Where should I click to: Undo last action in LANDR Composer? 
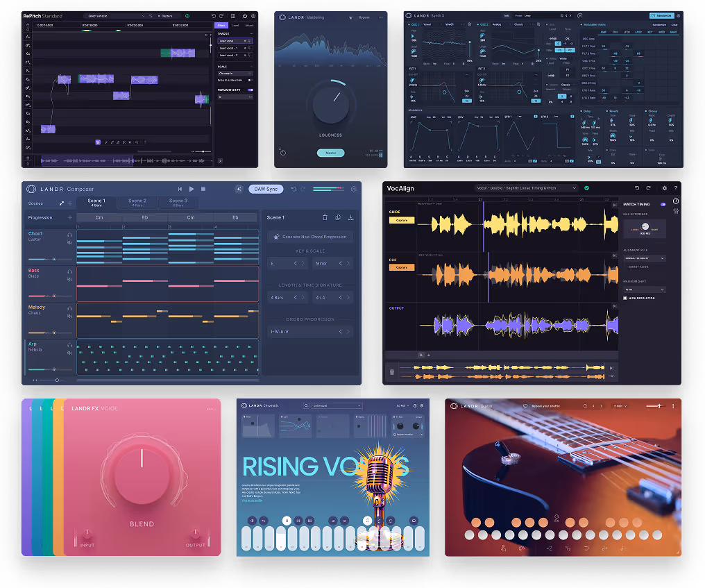tap(294, 189)
